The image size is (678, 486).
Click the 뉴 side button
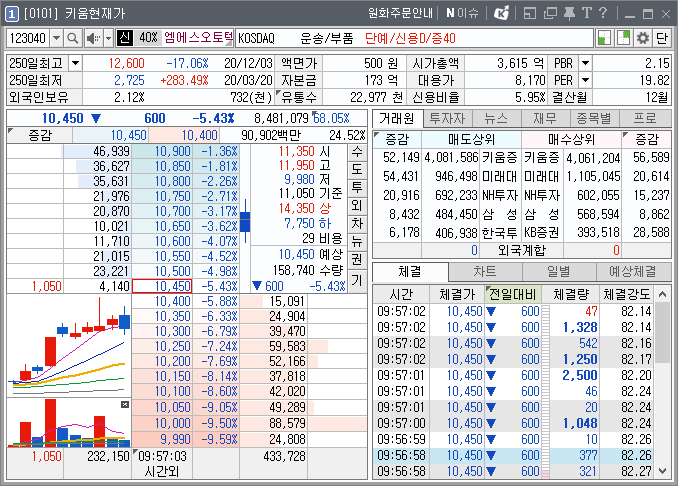(x=357, y=241)
